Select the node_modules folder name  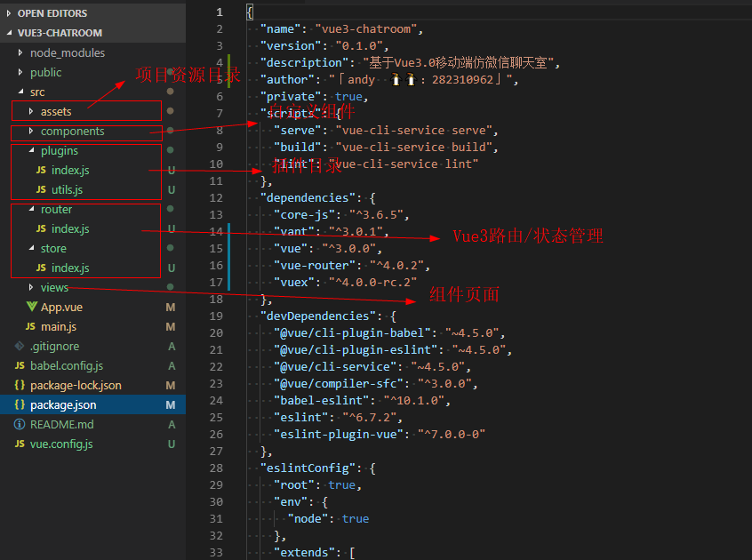click(68, 52)
